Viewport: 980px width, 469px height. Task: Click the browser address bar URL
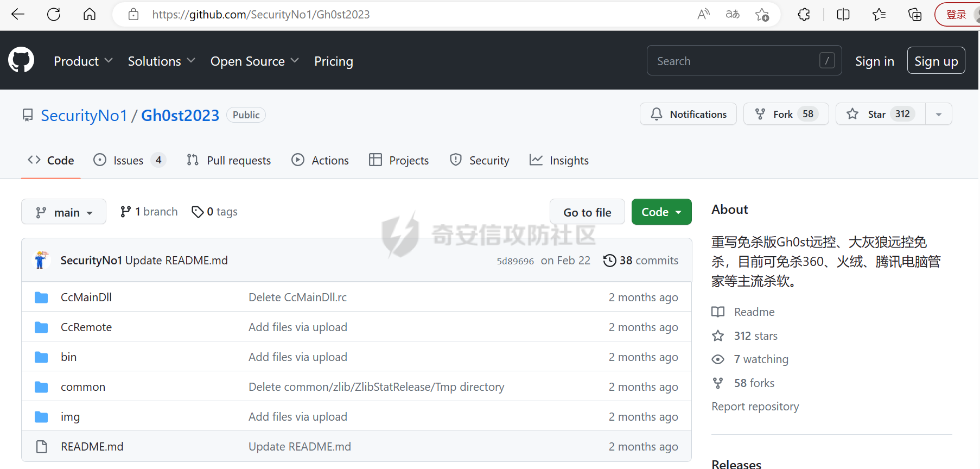[x=261, y=15]
